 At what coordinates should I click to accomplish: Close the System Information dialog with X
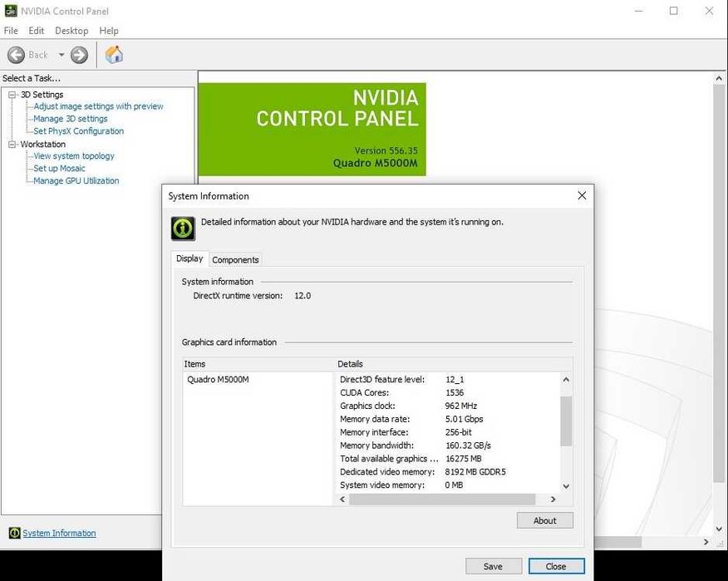pos(582,195)
